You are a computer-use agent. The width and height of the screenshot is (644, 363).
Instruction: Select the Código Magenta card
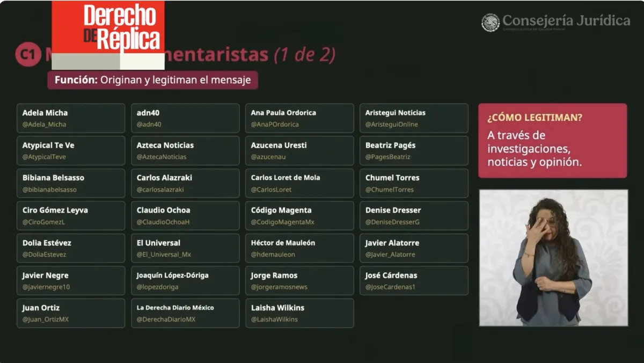[299, 216]
